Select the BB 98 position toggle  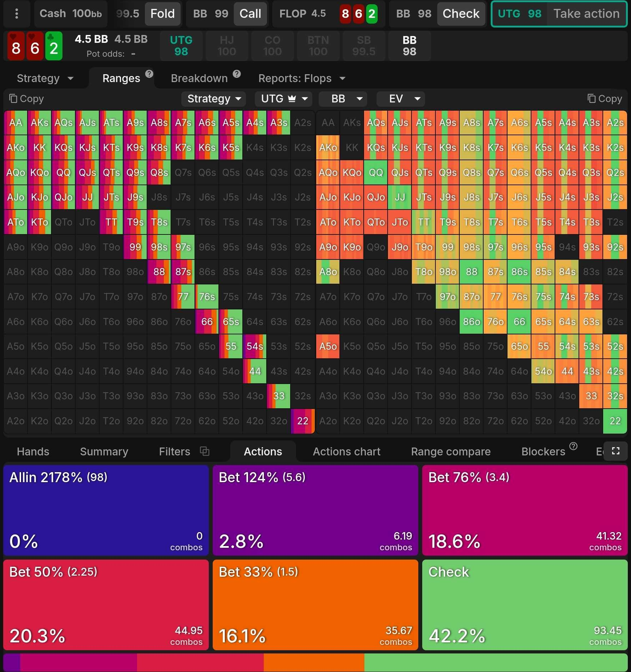(409, 46)
